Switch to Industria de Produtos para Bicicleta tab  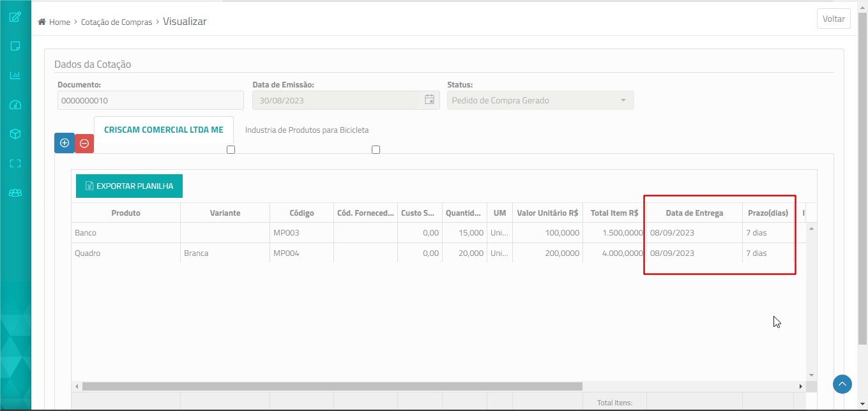click(307, 130)
